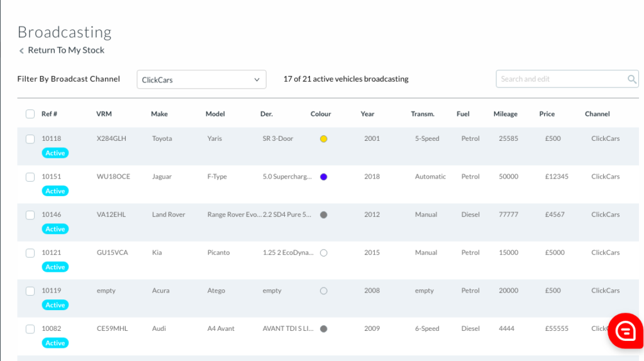Sort by the Make column header

click(159, 114)
